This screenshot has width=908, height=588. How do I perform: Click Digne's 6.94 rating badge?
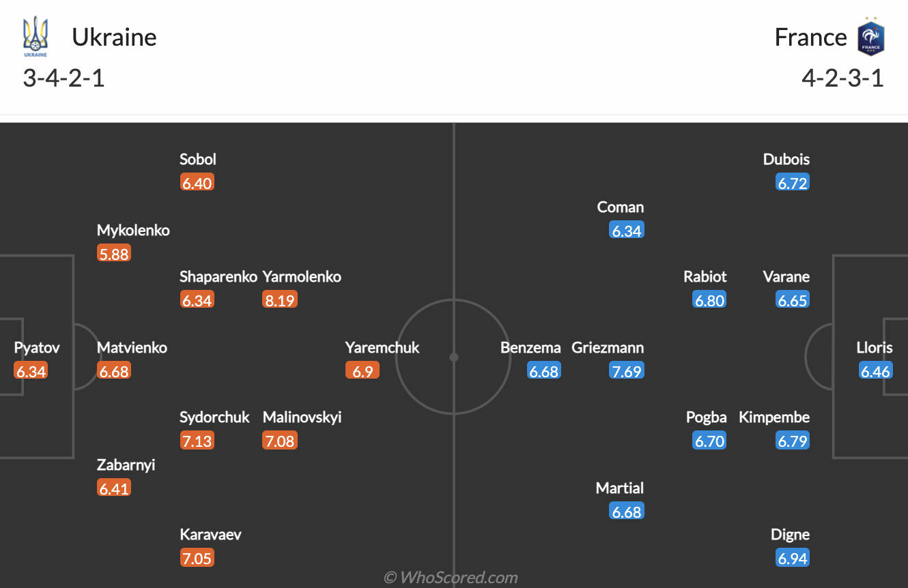coord(792,558)
